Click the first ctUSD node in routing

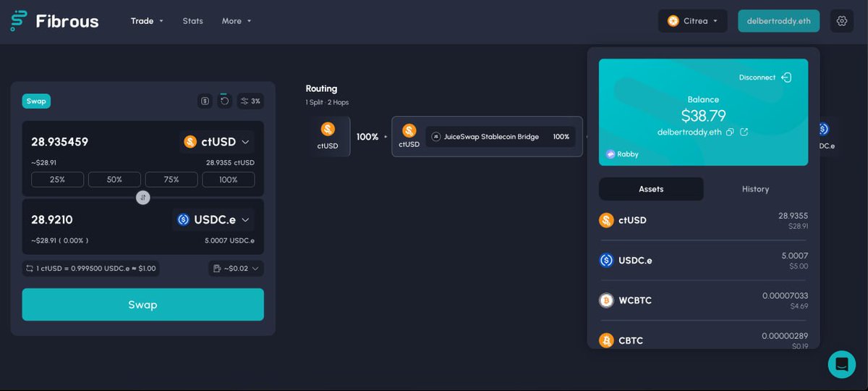[328, 136]
